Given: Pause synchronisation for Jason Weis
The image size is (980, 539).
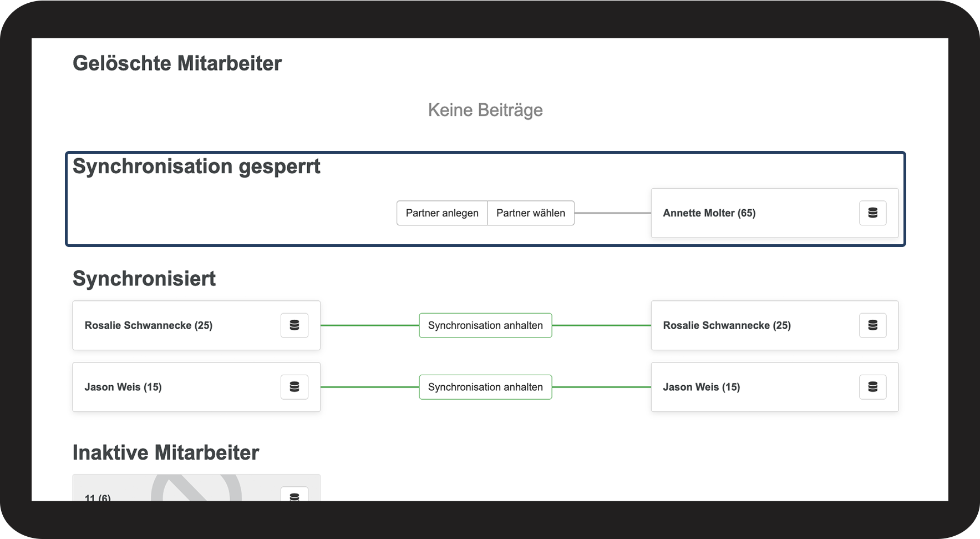Looking at the screenshot, I should pos(485,387).
